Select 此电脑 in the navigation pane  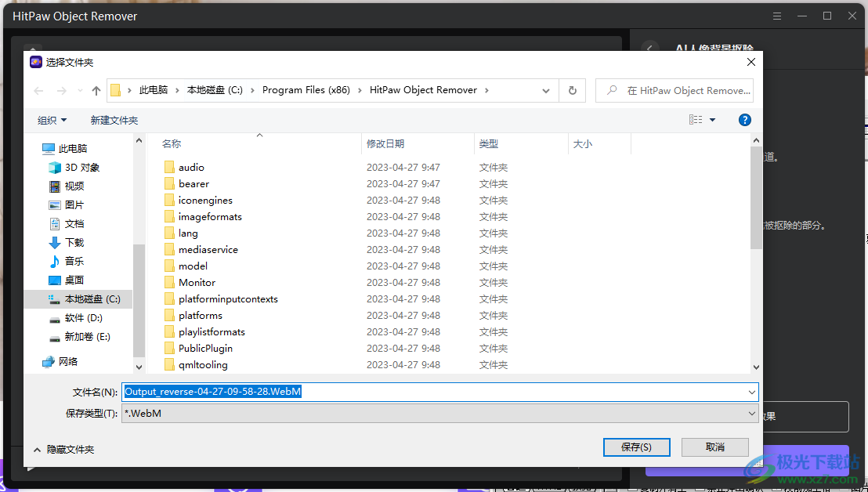point(73,148)
